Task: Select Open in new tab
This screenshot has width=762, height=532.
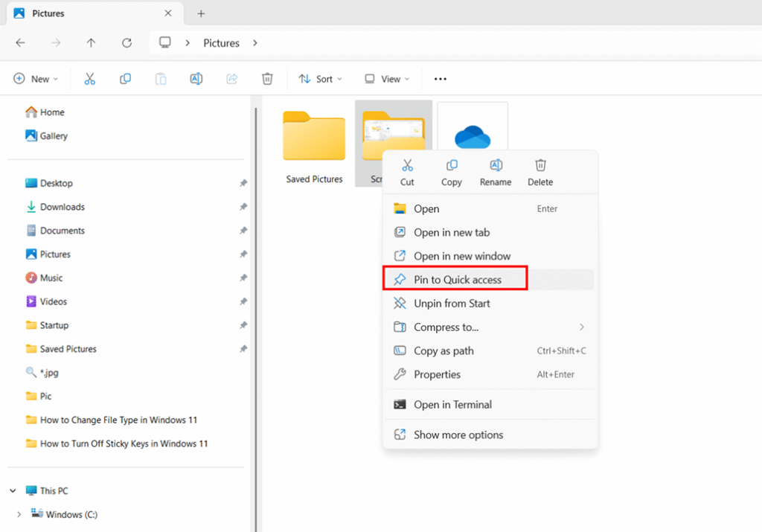Action: click(490, 232)
